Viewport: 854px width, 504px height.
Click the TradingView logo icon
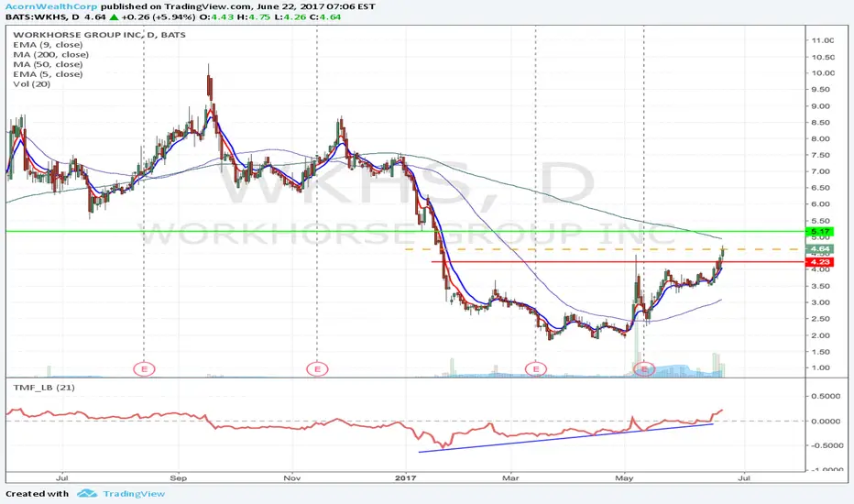click(87, 494)
